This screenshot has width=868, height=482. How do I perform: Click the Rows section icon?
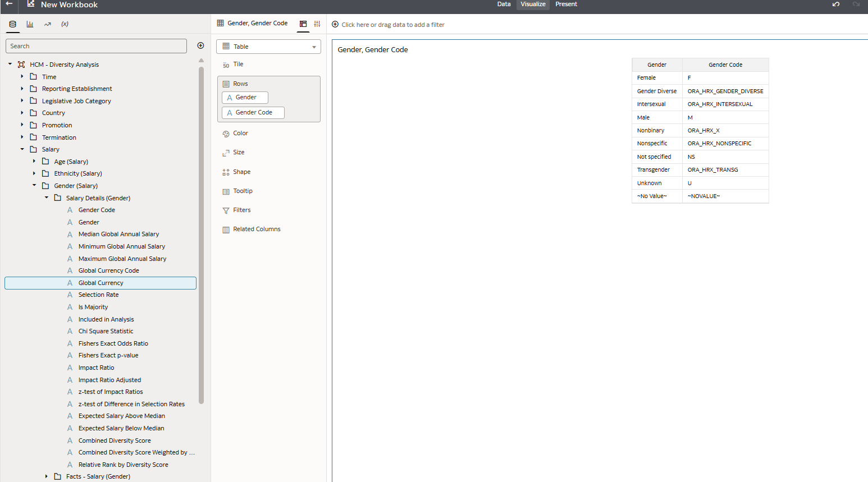[226, 84]
